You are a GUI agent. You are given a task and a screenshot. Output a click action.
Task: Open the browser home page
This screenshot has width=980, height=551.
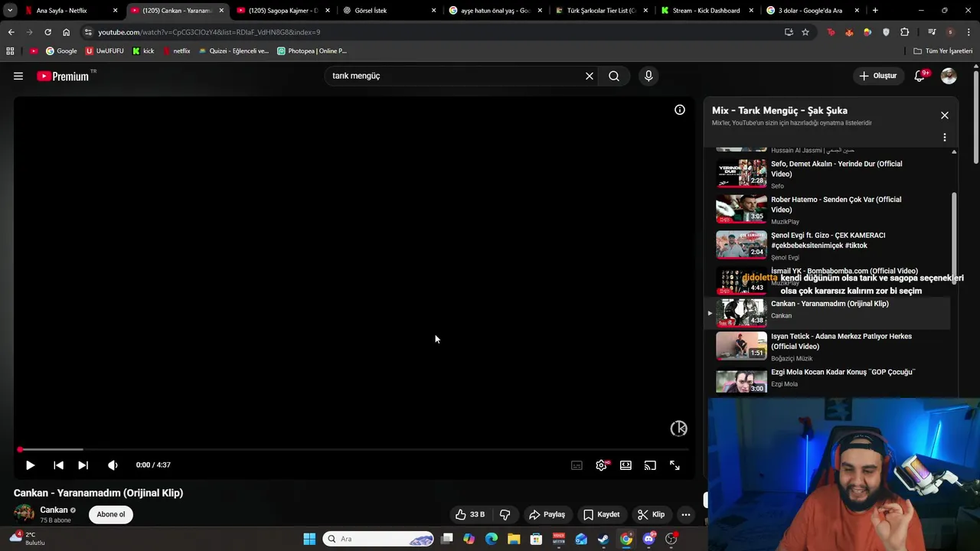click(66, 32)
